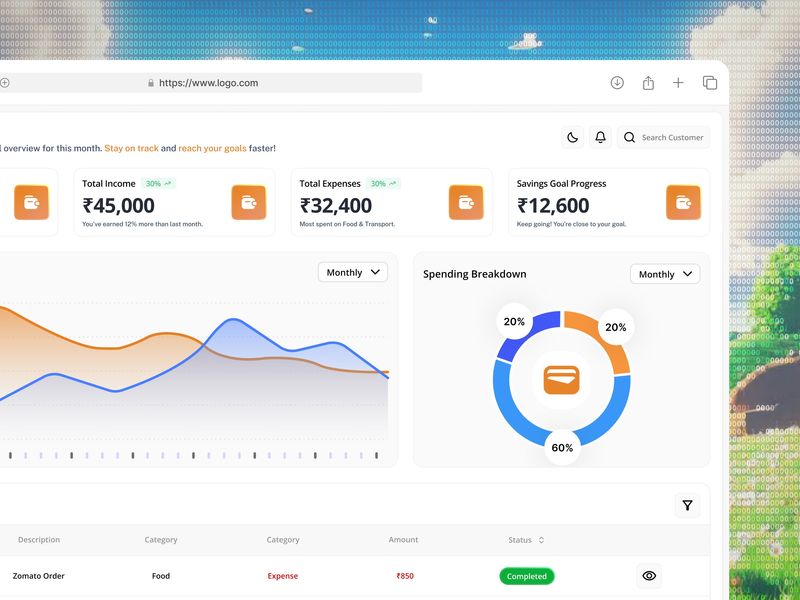Click the lock icon in the address bar
Image resolution: width=800 pixels, height=600 pixels.
click(151, 83)
